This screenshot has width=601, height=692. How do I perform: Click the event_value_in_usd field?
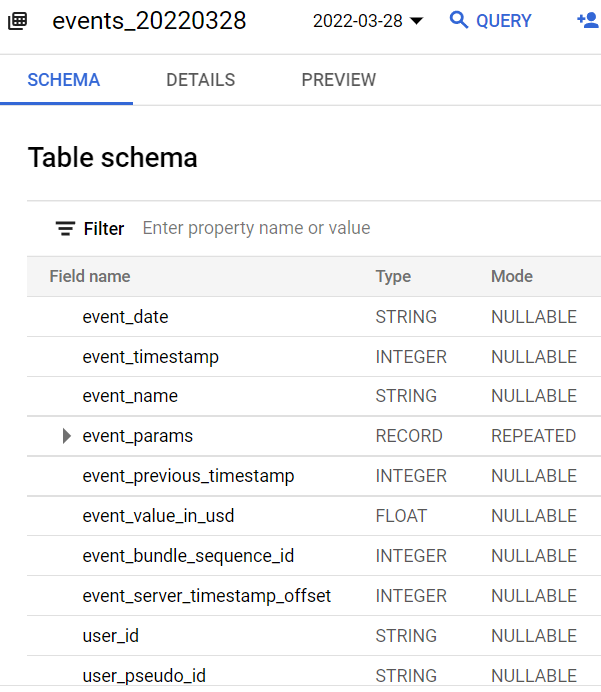[x=158, y=516]
